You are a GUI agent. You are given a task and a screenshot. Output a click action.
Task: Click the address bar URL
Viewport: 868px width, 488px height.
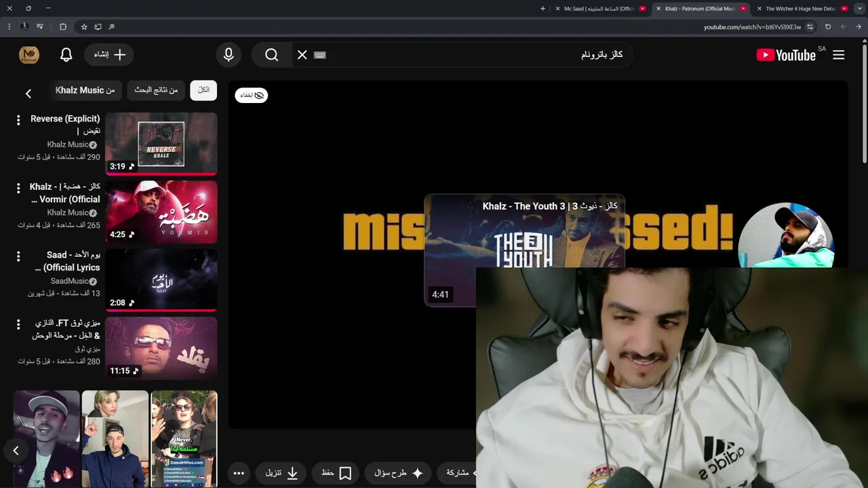[752, 27]
